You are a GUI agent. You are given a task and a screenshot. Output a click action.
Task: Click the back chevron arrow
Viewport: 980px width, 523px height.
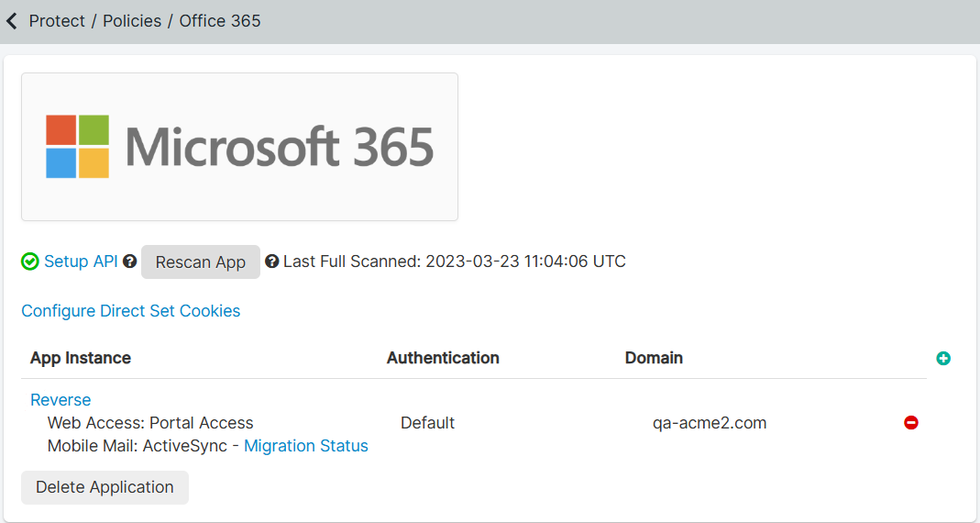(x=12, y=21)
